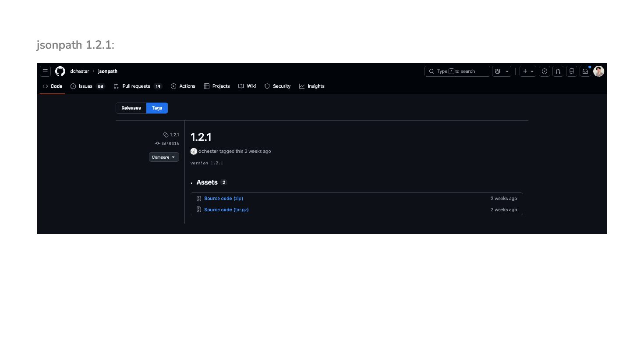This screenshot has width=644, height=363.
Task: Open the repositories header icon
Action: tap(572, 71)
